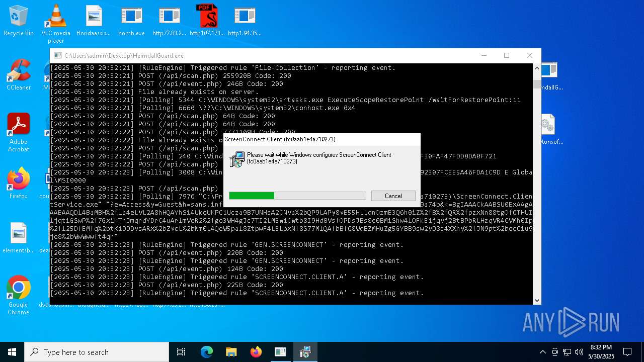644x362 pixels.
Task: Open Adobe Acrobat shortcut
Action: (19, 133)
